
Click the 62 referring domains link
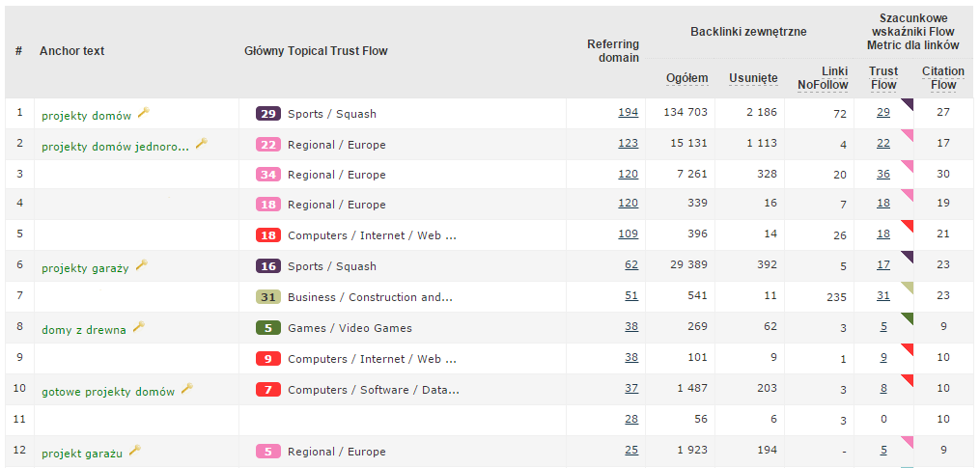[x=631, y=264]
